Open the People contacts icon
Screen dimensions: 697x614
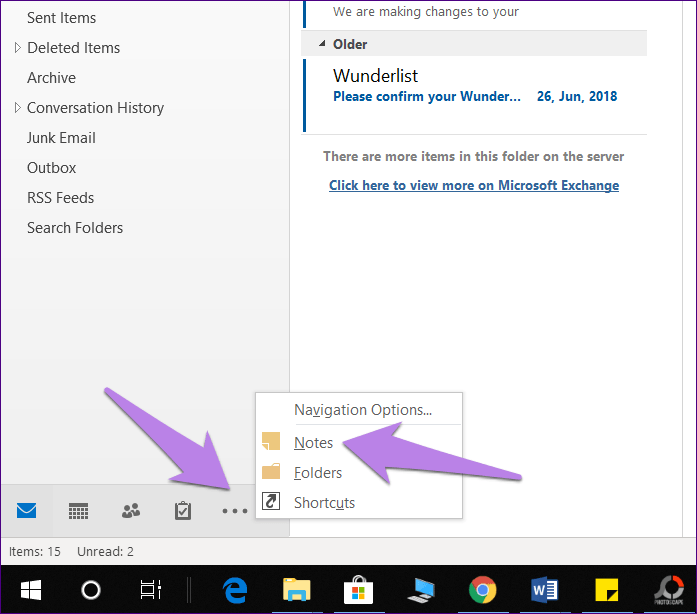click(131, 511)
